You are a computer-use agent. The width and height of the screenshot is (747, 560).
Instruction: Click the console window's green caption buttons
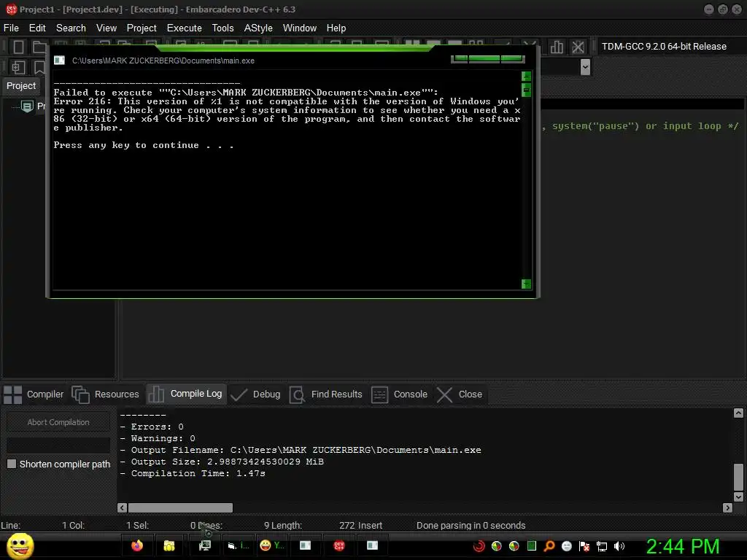click(488, 59)
